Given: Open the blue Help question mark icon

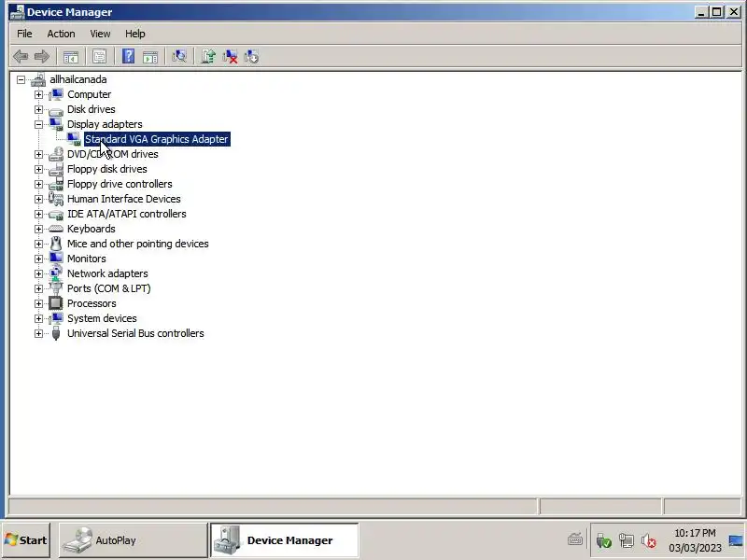Looking at the screenshot, I should 128,56.
